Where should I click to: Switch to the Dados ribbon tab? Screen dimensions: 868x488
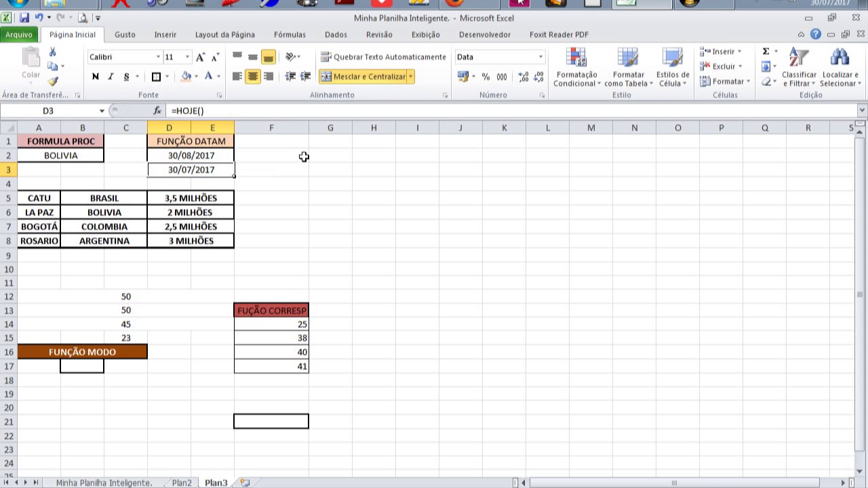click(x=336, y=35)
